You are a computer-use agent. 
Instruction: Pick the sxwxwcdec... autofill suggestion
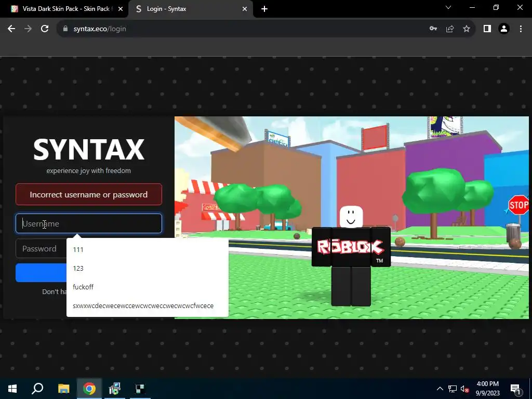pos(147,305)
